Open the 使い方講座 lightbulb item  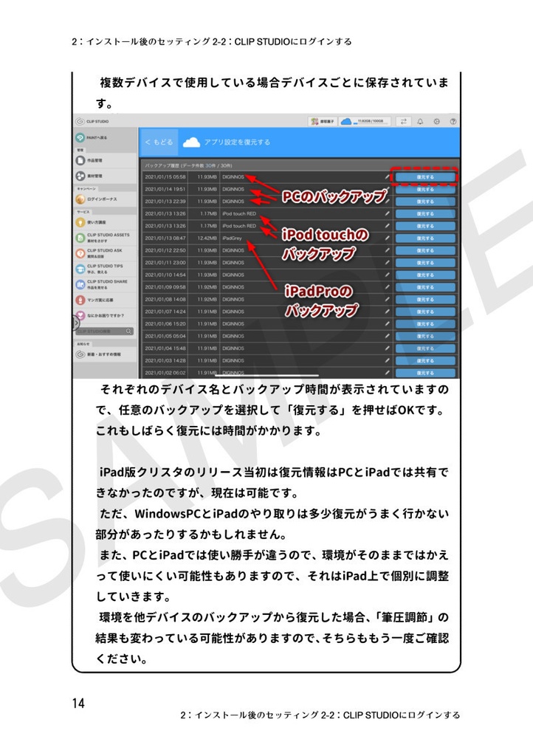(105, 222)
